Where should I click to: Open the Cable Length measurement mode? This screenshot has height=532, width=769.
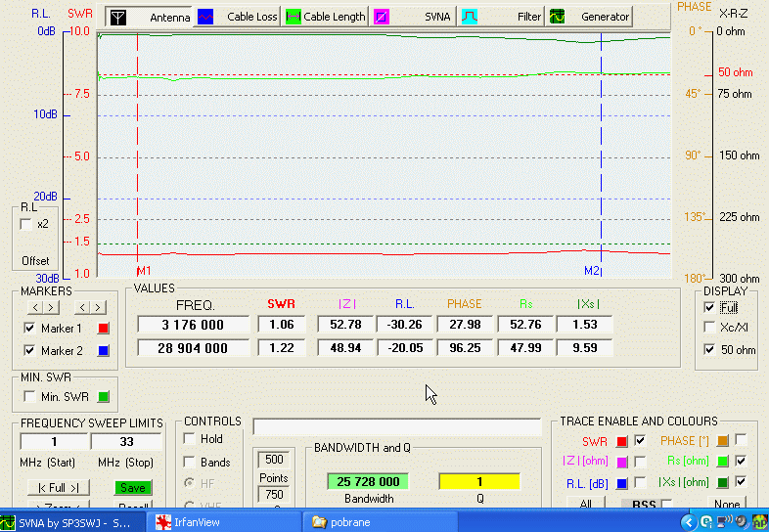coord(325,17)
